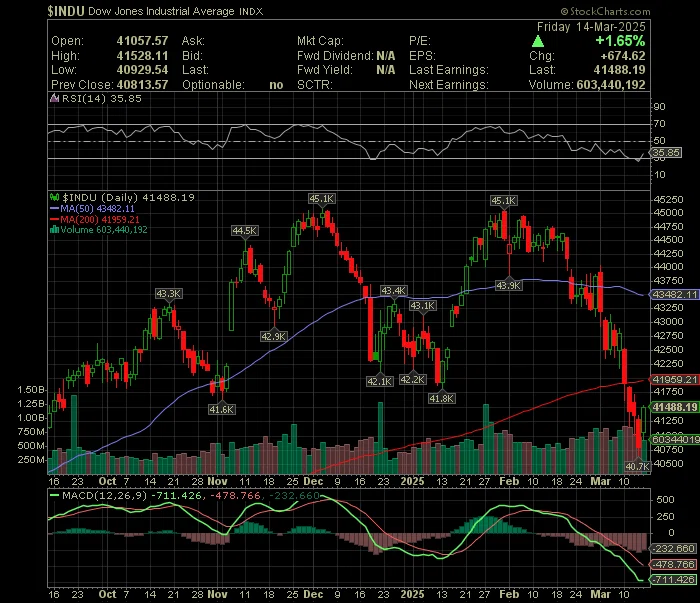
Task: Click the 41.8K low price label
Action: point(442,399)
